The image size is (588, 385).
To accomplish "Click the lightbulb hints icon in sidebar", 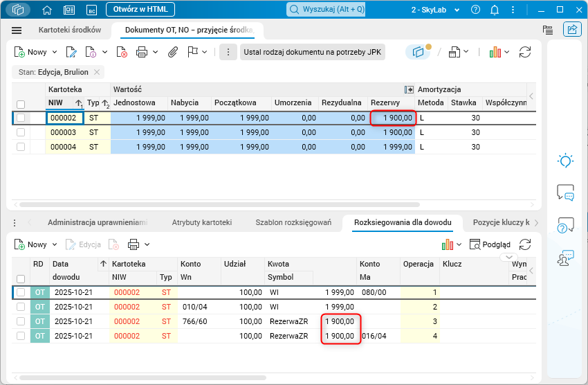I will 565,161.
